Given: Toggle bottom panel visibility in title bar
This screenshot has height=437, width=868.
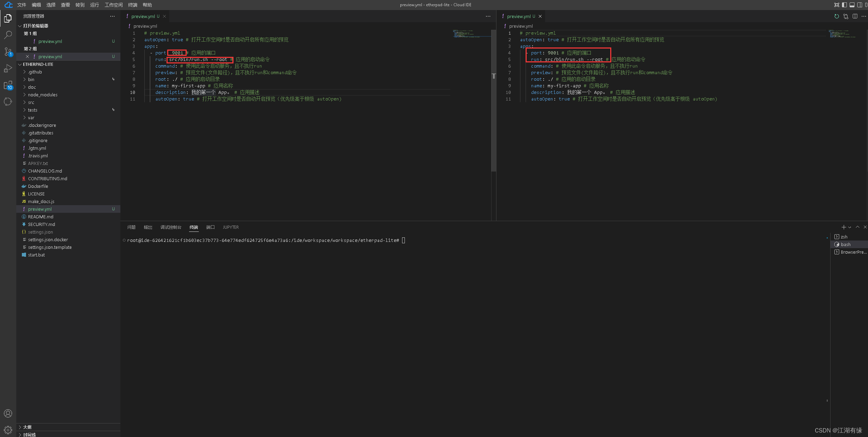Looking at the screenshot, I should click(x=852, y=5).
